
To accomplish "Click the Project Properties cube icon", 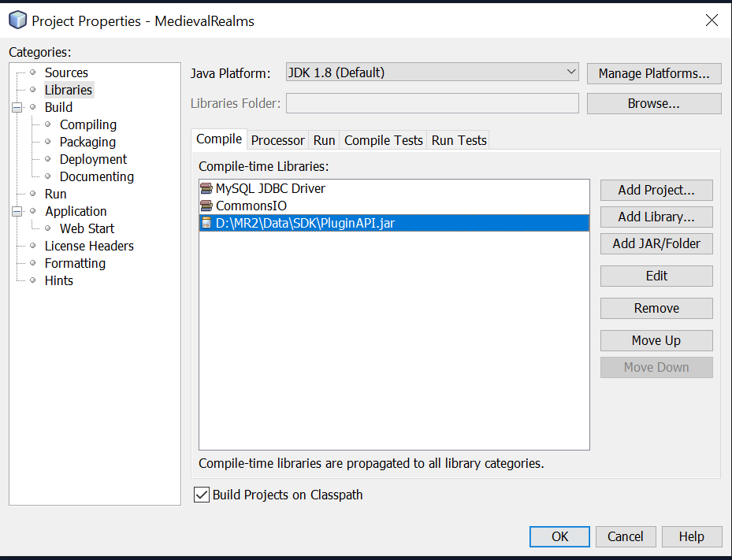I will coord(17,20).
